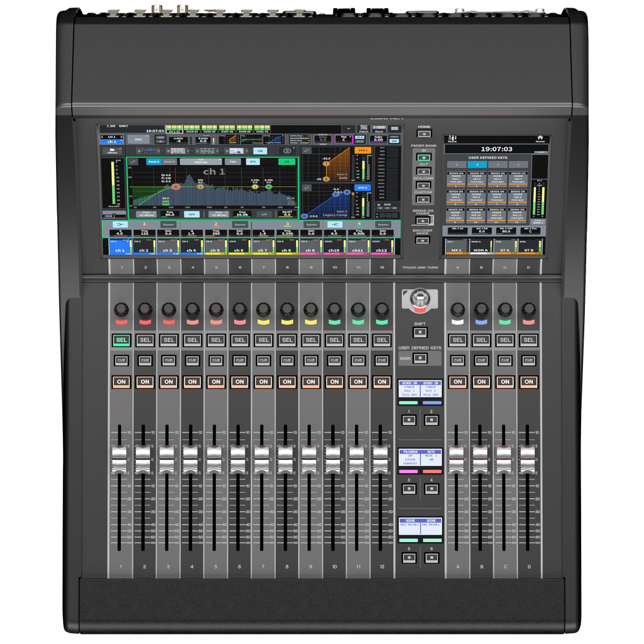This screenshot has height=644, width=644.
Task: Open the Patch screen icon
Action: coord(363,129)
